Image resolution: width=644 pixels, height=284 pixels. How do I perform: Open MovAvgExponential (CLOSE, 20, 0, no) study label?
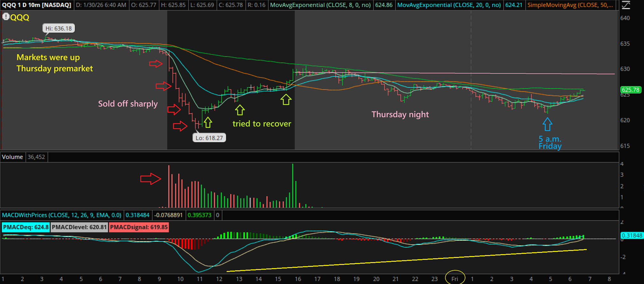point(449,5)
